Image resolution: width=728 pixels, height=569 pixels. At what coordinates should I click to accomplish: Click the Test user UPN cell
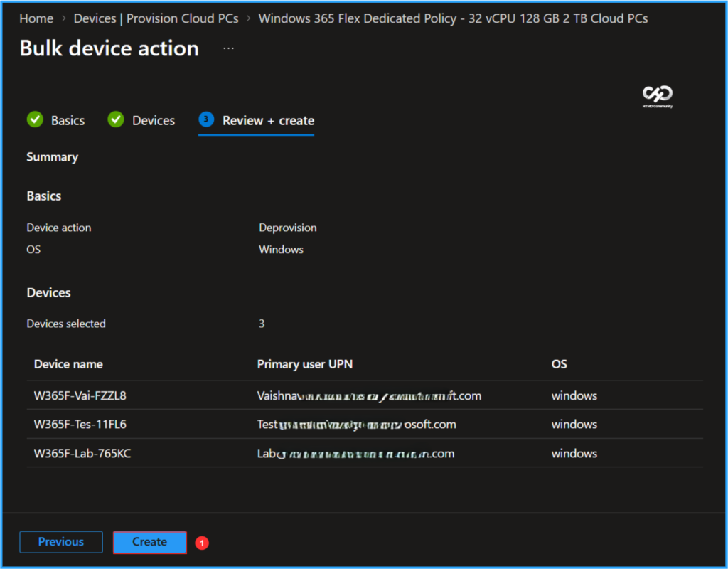[357, 425]
